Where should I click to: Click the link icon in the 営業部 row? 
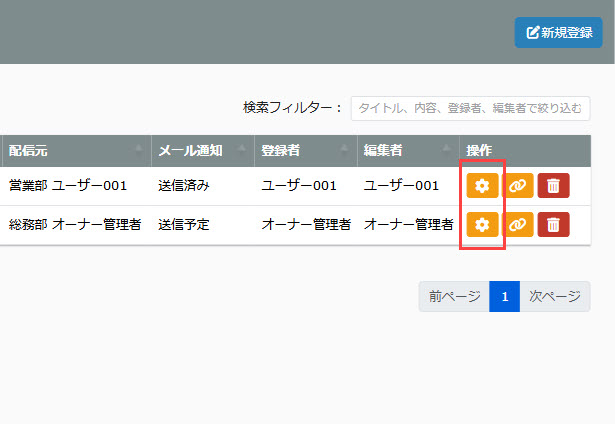pos(517,186)
